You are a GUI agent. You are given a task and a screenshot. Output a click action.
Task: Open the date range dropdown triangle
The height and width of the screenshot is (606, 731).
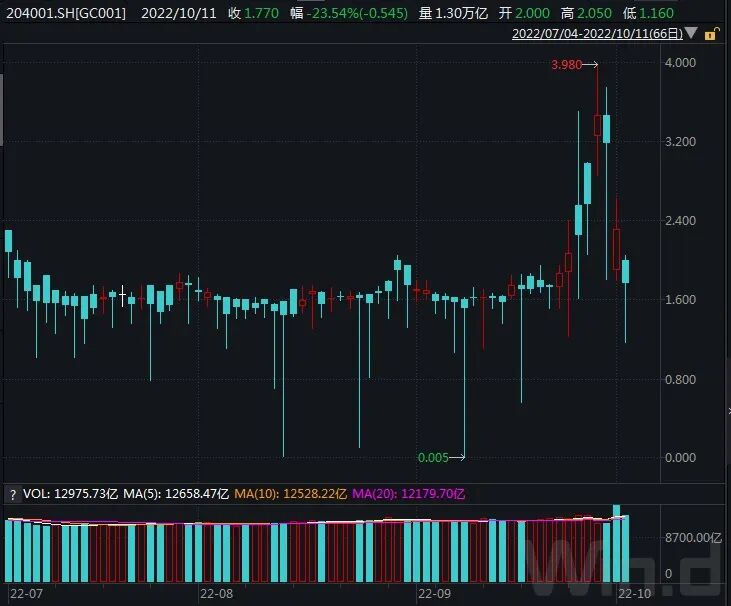691,33
